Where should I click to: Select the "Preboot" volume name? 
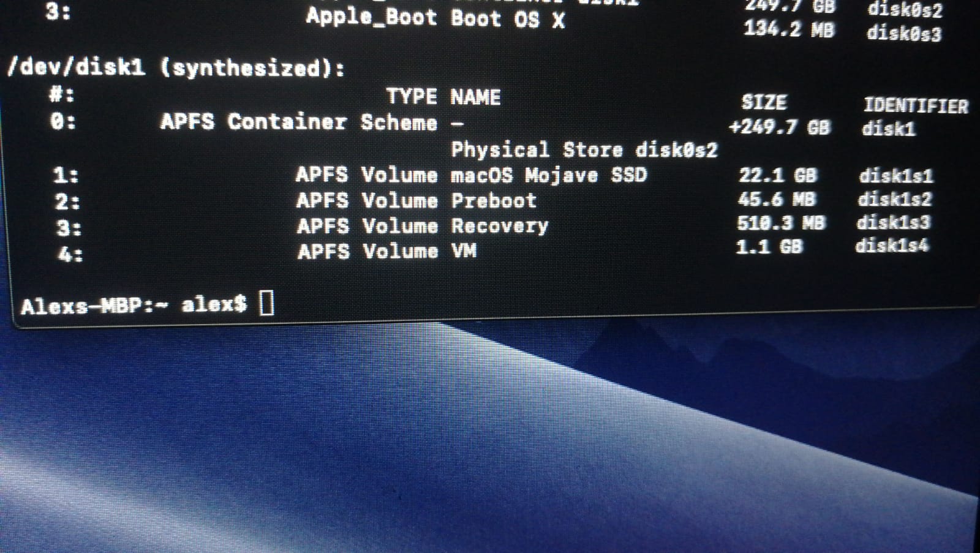(x=494, y=200)
